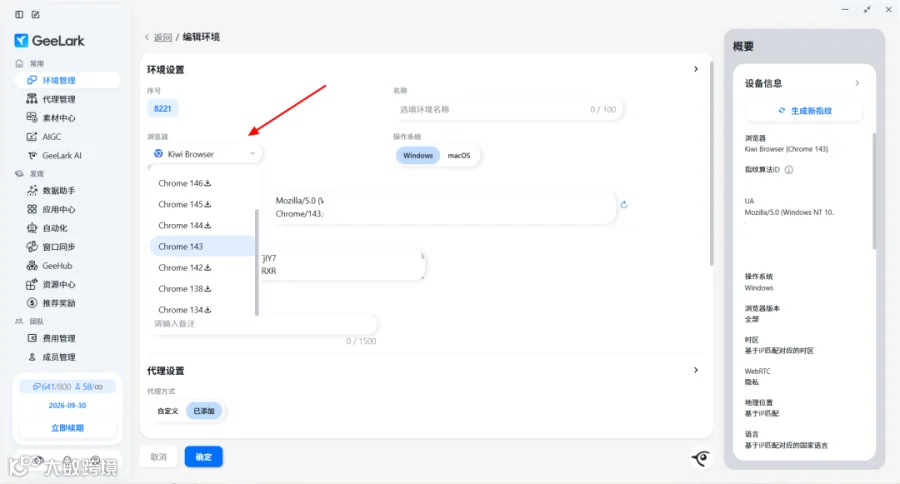Viewport: 900px width, 484px height.
Task: Click the 资源中心 icon
Action: [32, 284]
